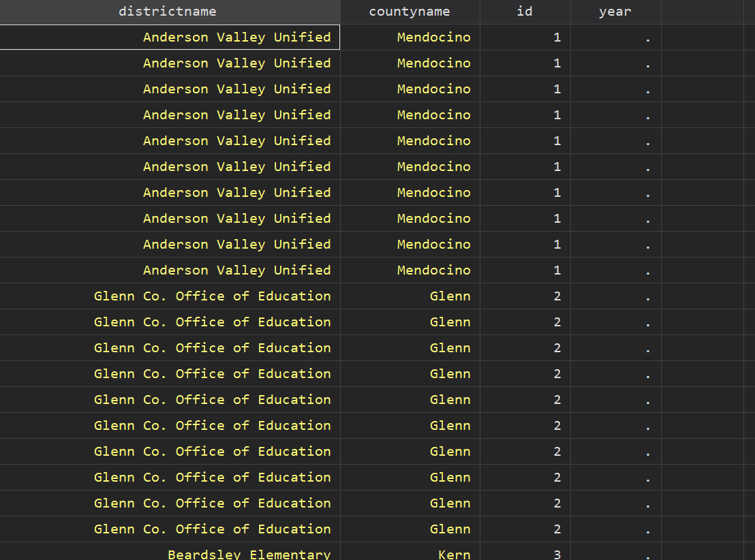Image resolution: width=755 pixels, height=560 pixels.
Task: Click the blank column header right of year
Action: tap(702, 12)
